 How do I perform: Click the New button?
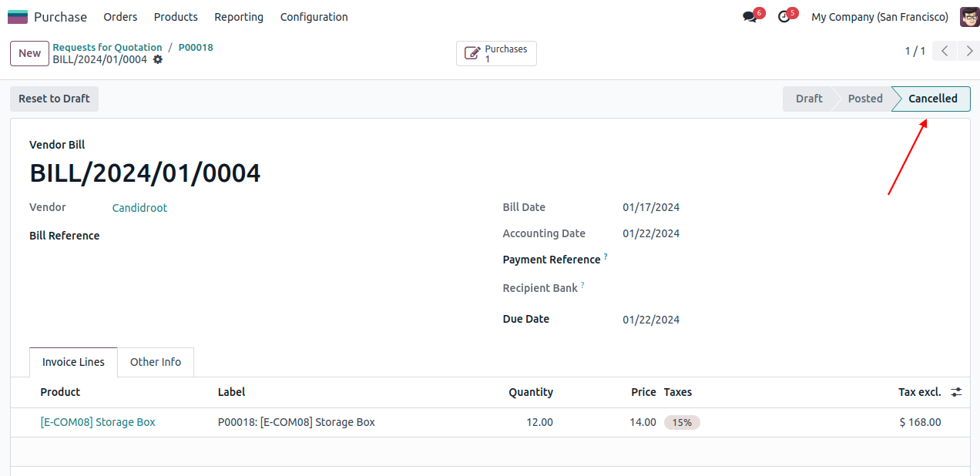29,53
